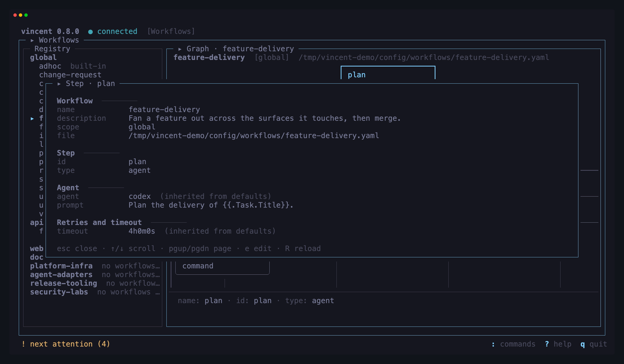Select the change-request workflow

pyautogui.click(x=70, y=75)
